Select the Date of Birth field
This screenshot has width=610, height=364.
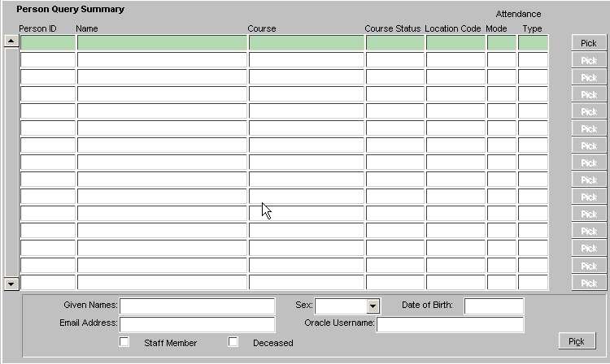494,306
